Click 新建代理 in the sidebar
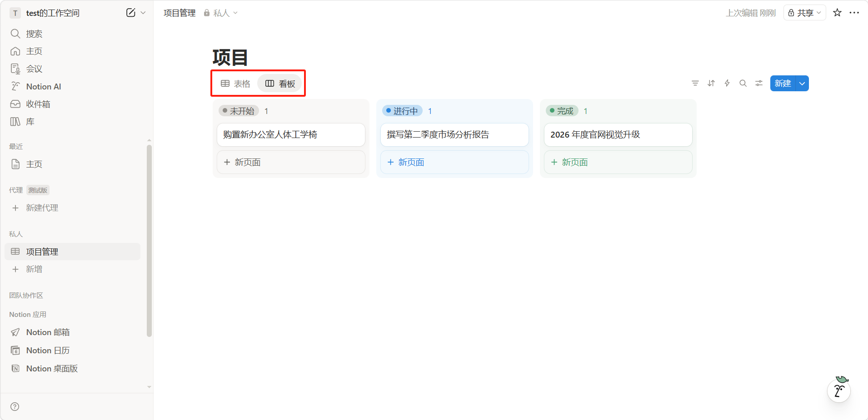The height and width of the screenshot is (420, 868). (x=42, y=208)
